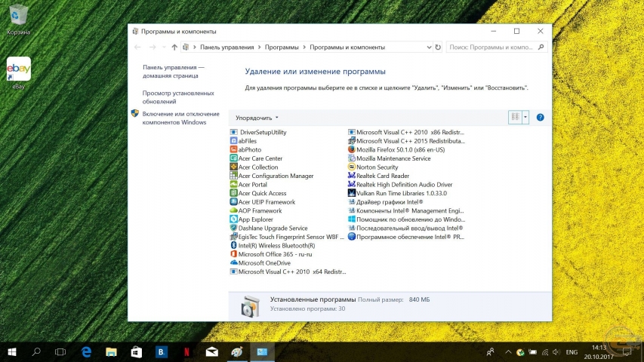
Task: Open Mail app from taskbar
Action: (212, 351)
